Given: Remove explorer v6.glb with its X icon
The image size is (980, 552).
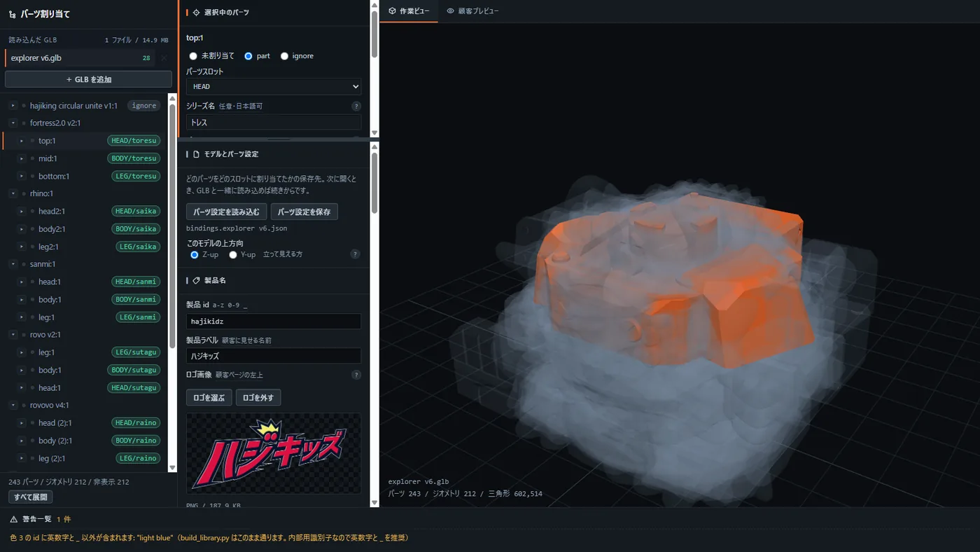Looking at the screenshot, I should tap(164, 58).
